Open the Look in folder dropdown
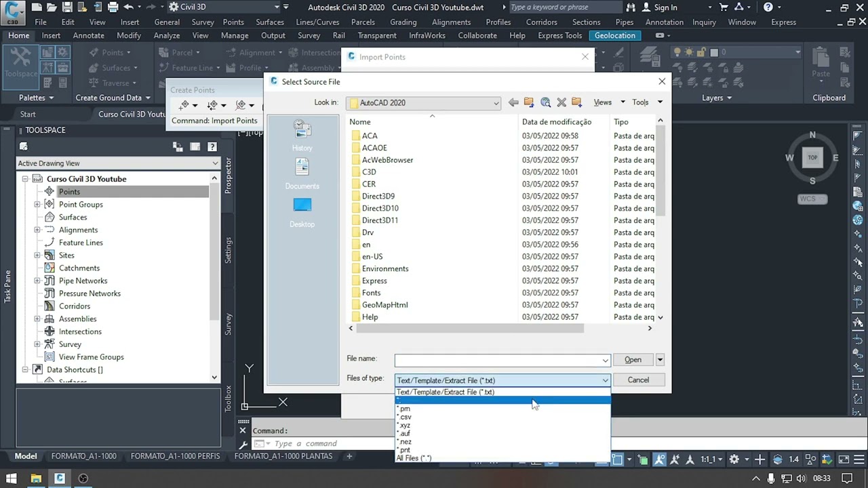The image size is (868, 488). [x=496, y=103]
